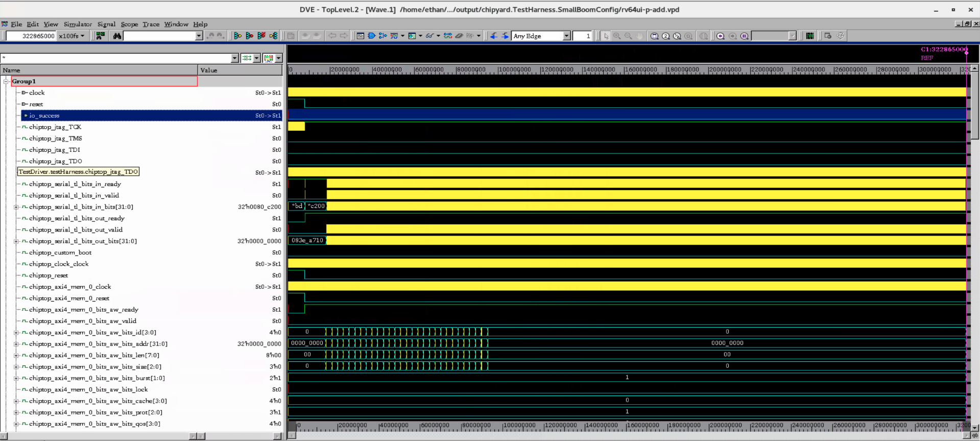This screenshot has width=980, height=441.
Task: Open the Signal menu
Action: pyautogui.click(x=106, y=24)
